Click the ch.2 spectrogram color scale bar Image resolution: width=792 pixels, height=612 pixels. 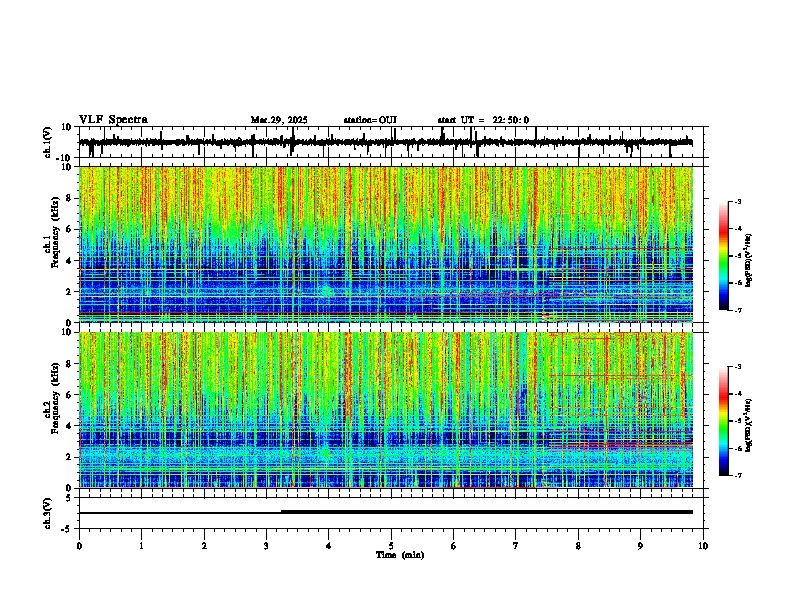click(724, 421)
